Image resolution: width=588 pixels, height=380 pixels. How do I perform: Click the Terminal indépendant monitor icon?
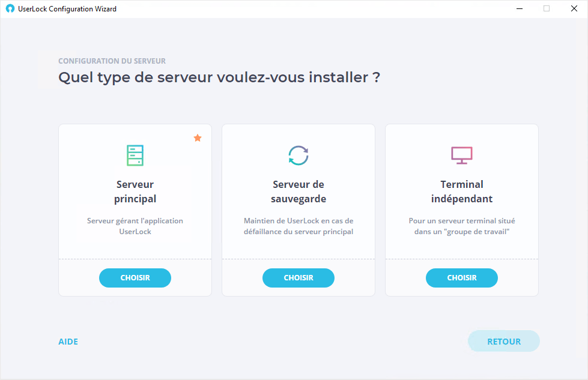(x=462, y=155)
